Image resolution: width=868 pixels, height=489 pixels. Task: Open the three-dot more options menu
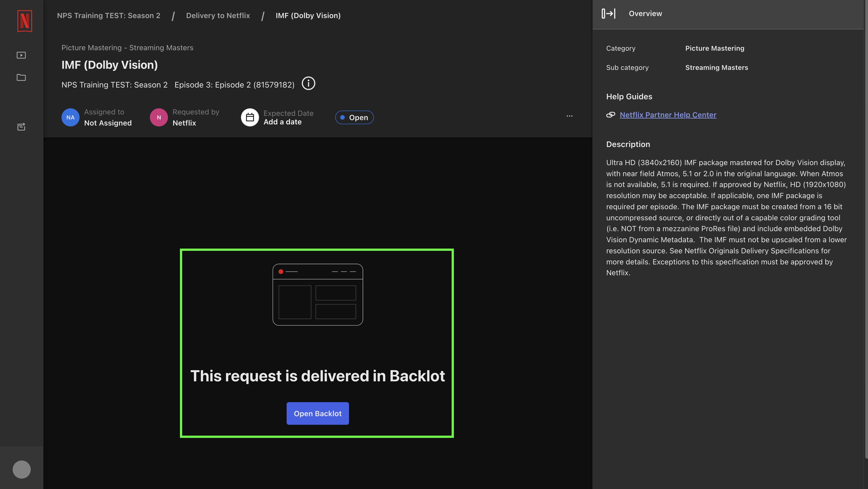point(569,116)
